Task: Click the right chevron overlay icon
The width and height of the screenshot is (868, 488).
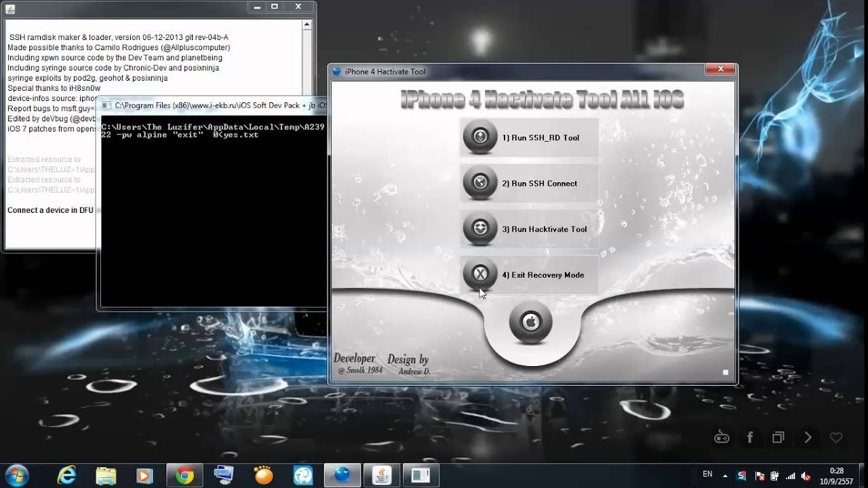Action: tap(808, 437)
